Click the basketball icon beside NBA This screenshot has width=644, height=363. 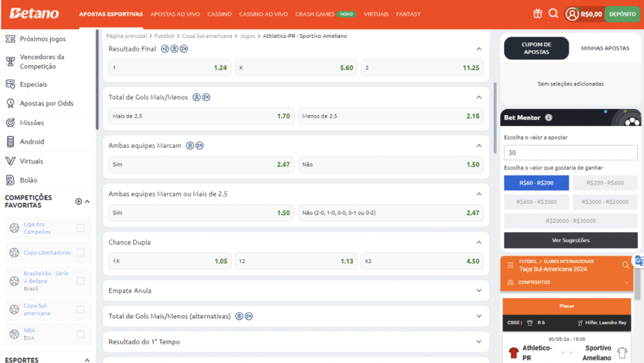[14, 334]
